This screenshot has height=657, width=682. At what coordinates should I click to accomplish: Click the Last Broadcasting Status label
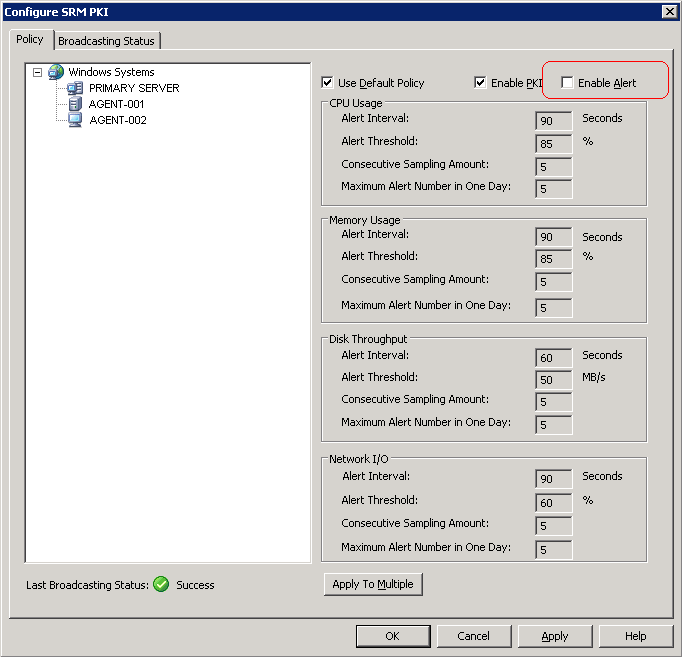tap(87, 585)
